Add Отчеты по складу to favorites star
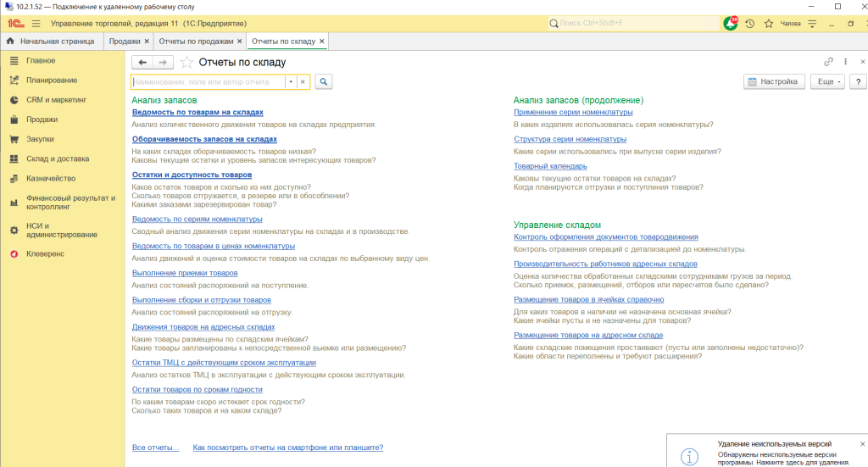The height and width of the screenshot is (467, 868). (x=186, y=63)
